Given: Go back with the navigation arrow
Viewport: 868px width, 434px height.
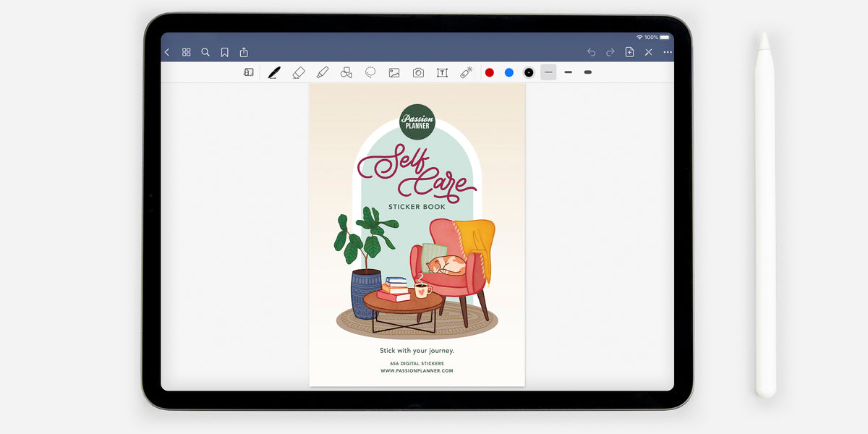Looking at the screenshot, I should click(167, 52).
